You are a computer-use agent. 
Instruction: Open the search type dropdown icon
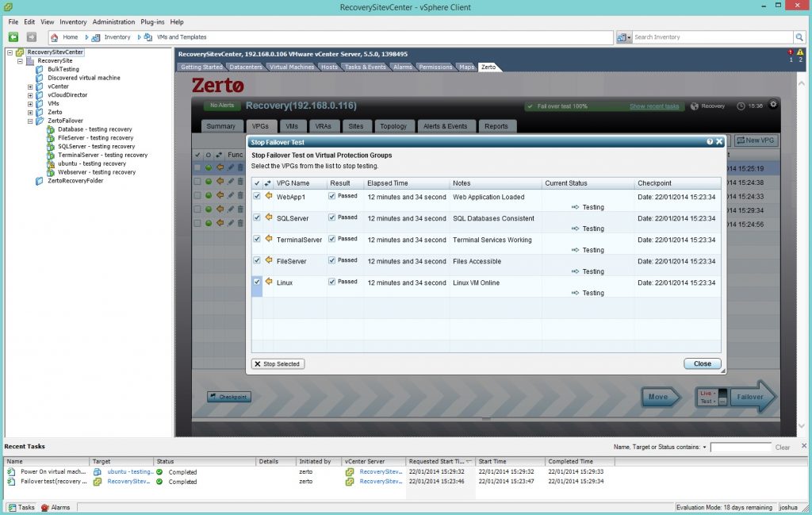point(623,37)
